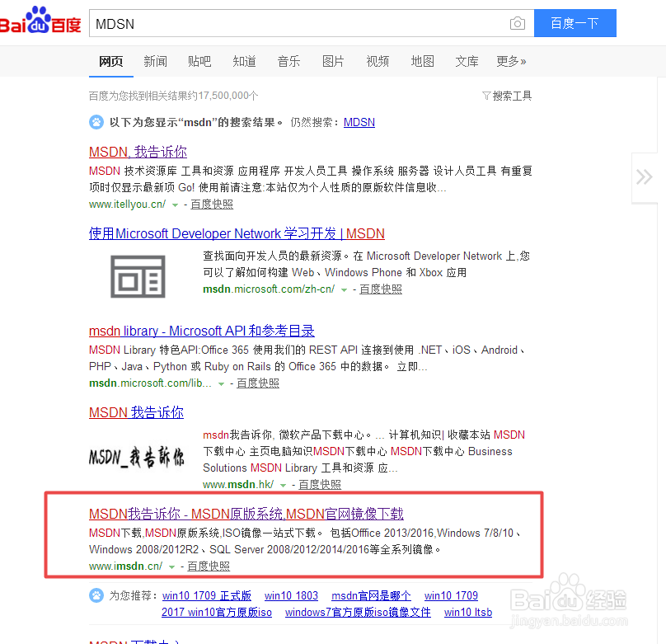Expand dropdown arrow next to www.imsdn.cn/
Image resolution: width=666 pixels, height=644 pixels.
(171, 567)
